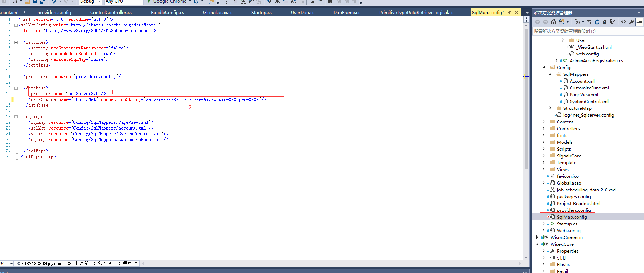Open the UserDao.cs tab

[303, 13]
